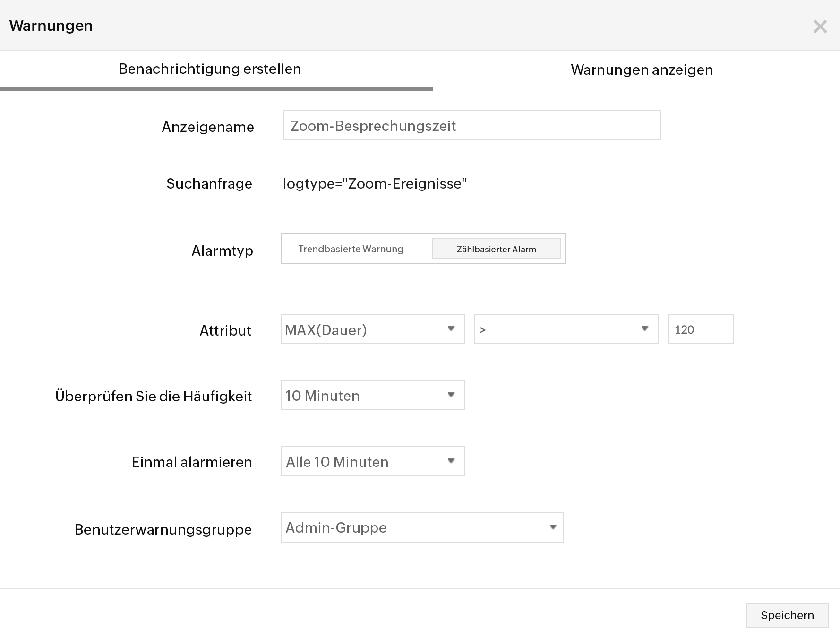
Task: Open the comparison operator dropdown
Action: 566,329
